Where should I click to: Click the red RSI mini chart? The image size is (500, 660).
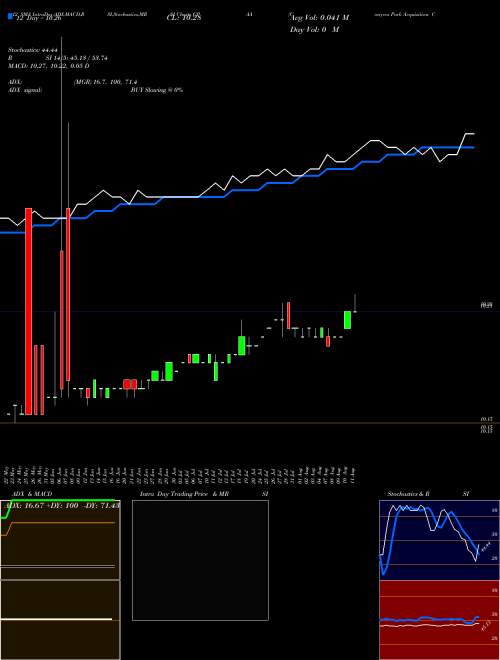(439, 620)
